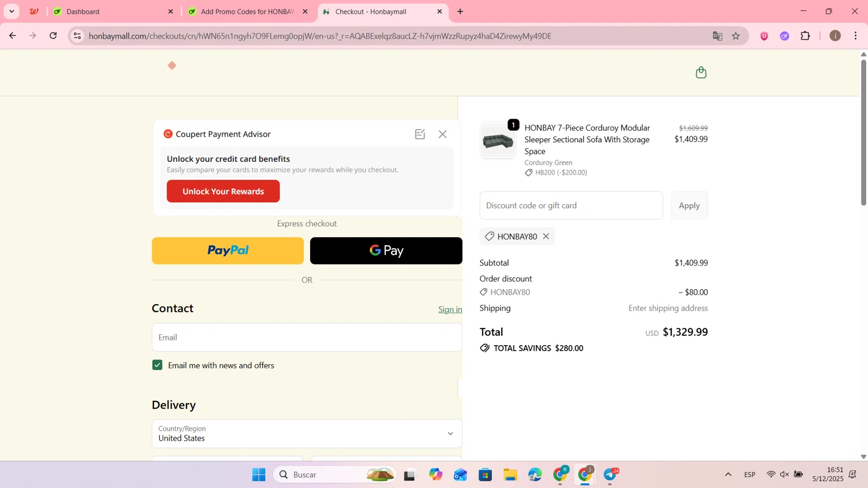
Task: Open the purple Coupert extension icon
Action: coord(785,36)
